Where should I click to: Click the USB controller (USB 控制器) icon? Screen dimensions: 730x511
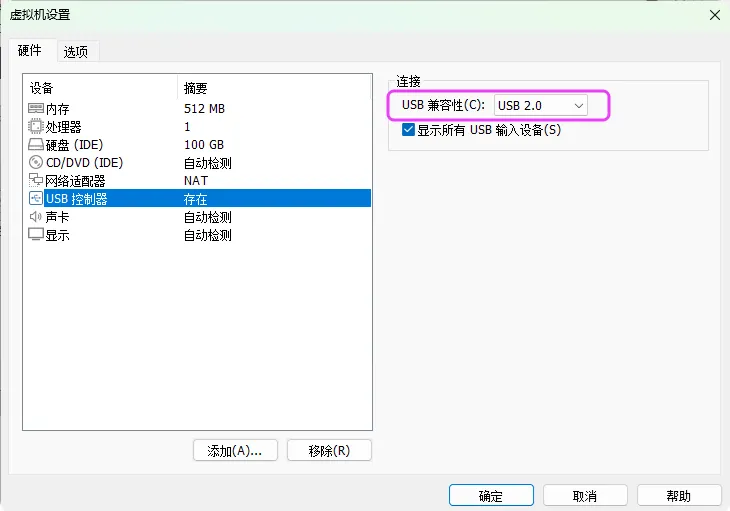pos(36,198)
